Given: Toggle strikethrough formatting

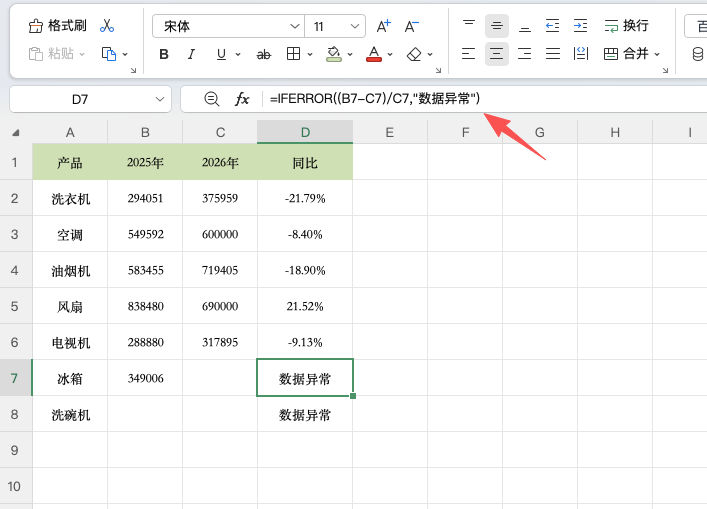Looking at the screenshot, I should click(x=264, y=55).
